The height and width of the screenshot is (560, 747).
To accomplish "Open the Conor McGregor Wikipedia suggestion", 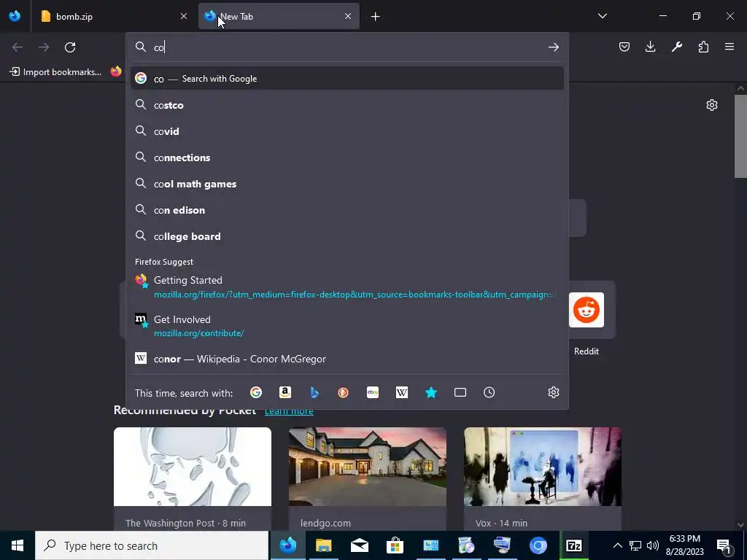I will (347, 359).
